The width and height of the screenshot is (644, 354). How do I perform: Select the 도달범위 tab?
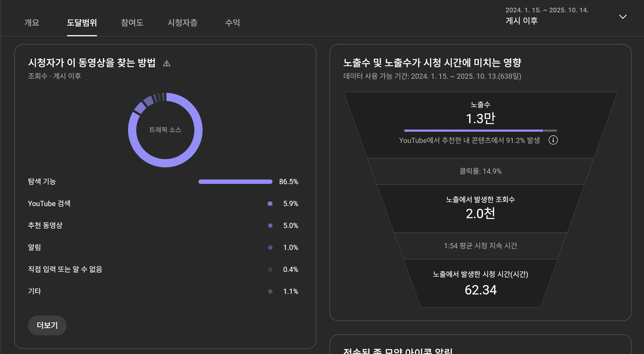[x=82, y=23]
